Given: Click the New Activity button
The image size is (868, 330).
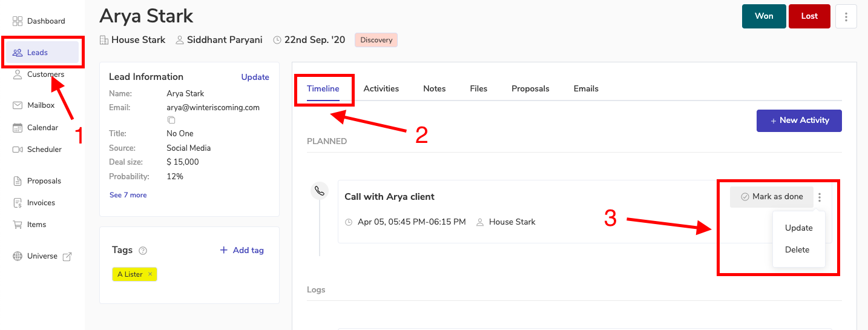Looking at the screenshot, I should point(799,120).
